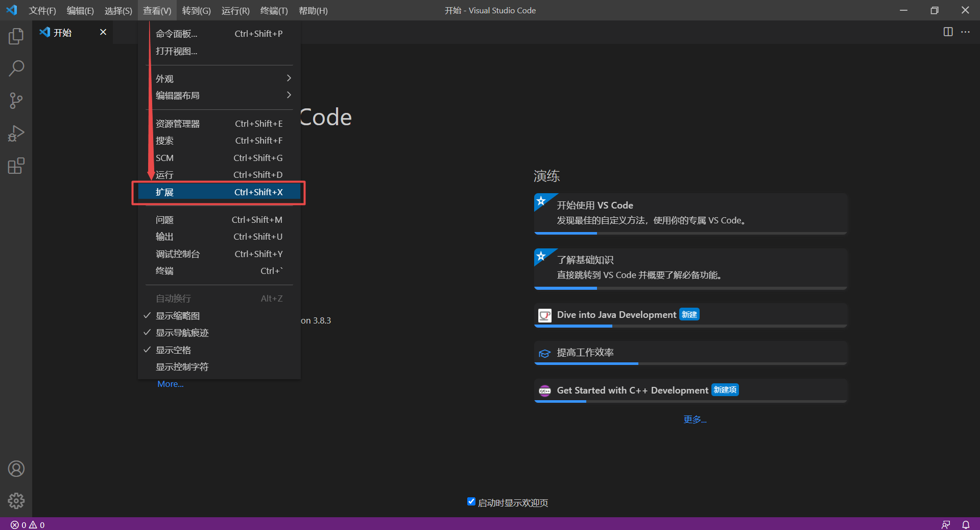980x530 pixels.
Task: Click the 更多... link under walkthroughs
Action: click(695, 420)
